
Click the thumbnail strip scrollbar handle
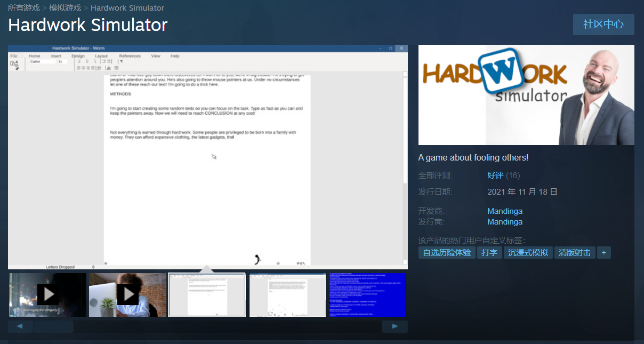click(53, 326)
